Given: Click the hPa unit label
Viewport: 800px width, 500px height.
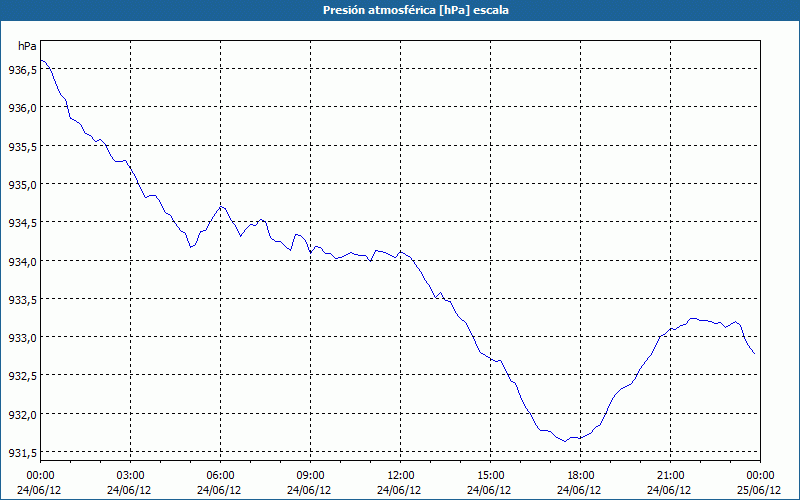Looking at the screenshot, I should (x=27, y=46).
